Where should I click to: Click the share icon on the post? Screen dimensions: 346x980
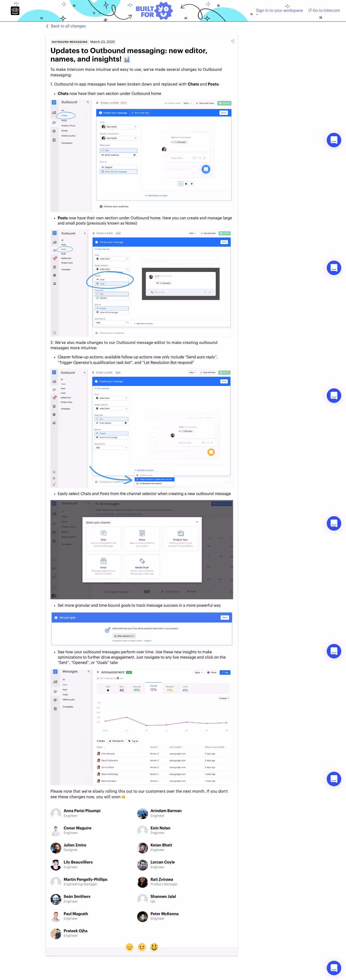click(x=232, y=41)
